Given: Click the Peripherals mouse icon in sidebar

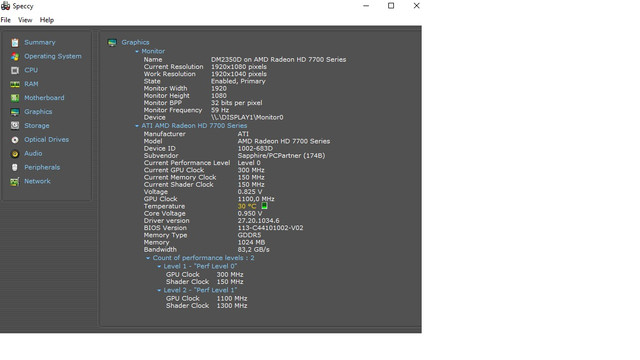Looking at the screenshot, I should (x=15, y=167).
